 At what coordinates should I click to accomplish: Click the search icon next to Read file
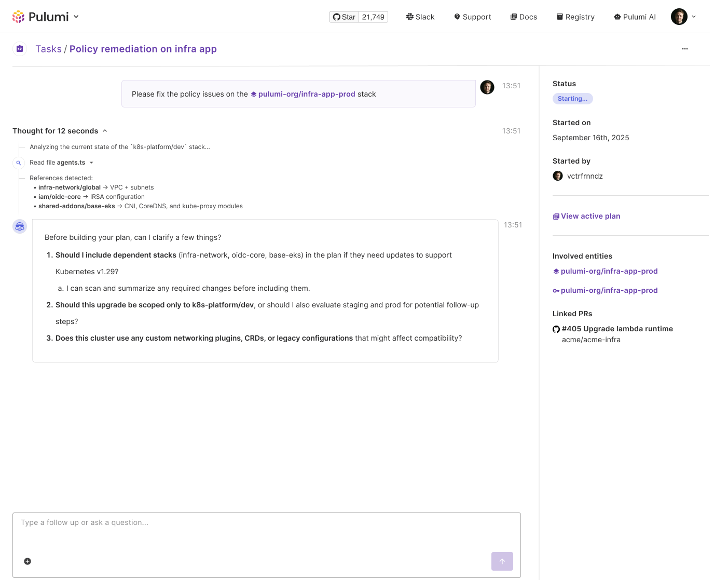tap(19, 163)
